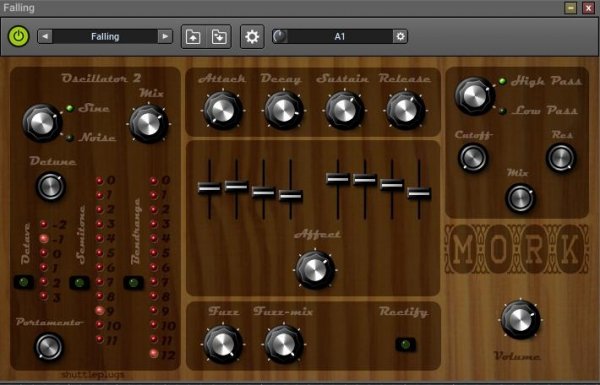
Task: Open plugin settings gear button
Action: 252,37
